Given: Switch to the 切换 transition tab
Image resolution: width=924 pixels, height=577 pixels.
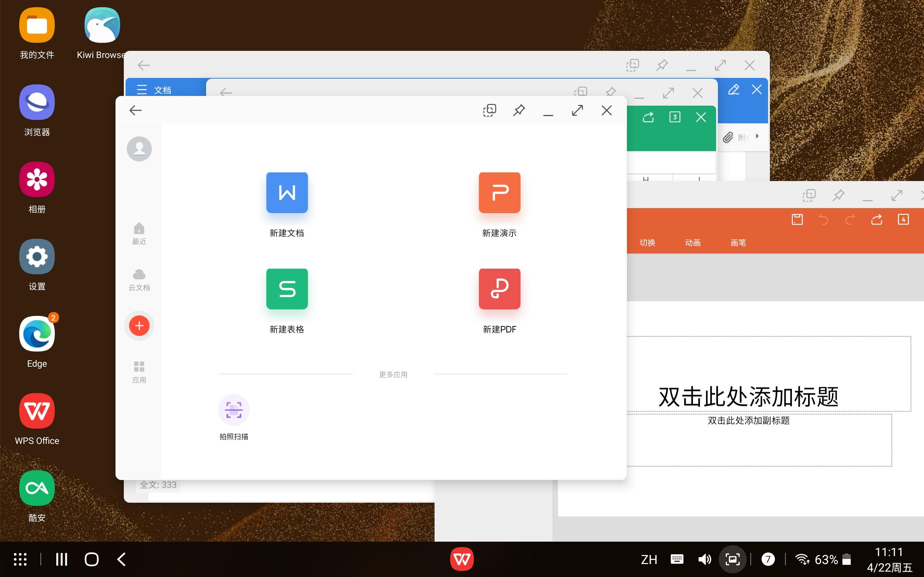Looking at the screenshot, I should coord(647,242).
